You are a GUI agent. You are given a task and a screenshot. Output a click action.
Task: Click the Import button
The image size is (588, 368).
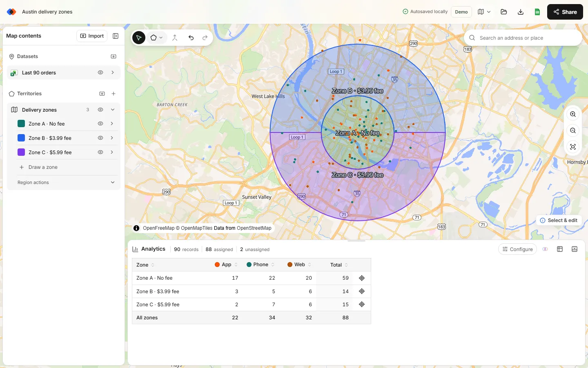[x=92, y=36]
